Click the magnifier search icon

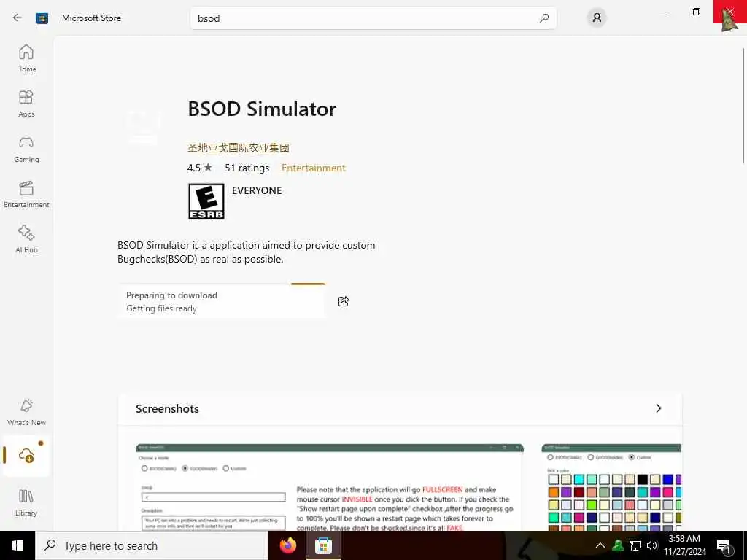(544, 18)
